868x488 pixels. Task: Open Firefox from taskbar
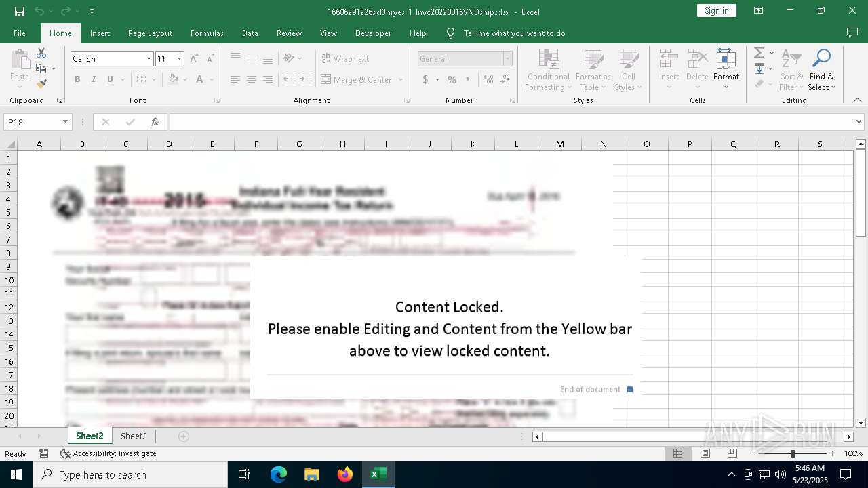[x=345, y=474]
